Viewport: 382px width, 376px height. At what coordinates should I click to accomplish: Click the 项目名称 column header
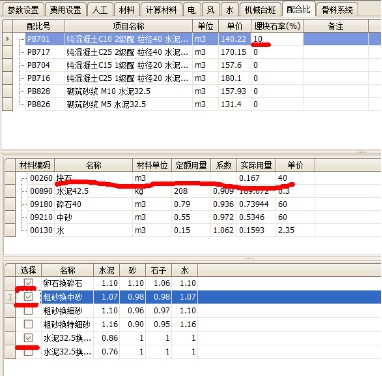(x=128, y=26)
